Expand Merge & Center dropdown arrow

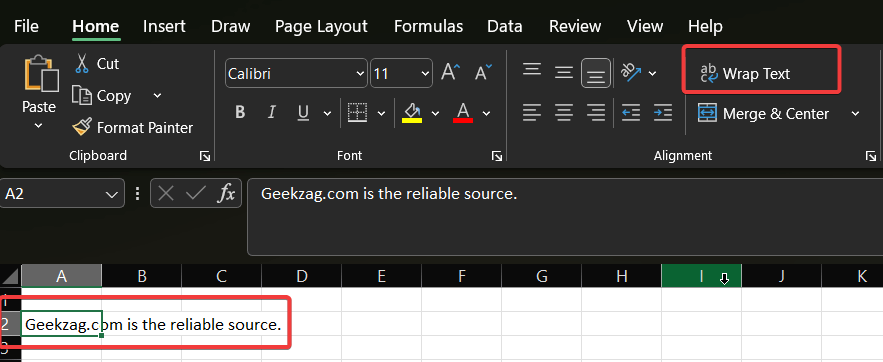tap(855, 113)
